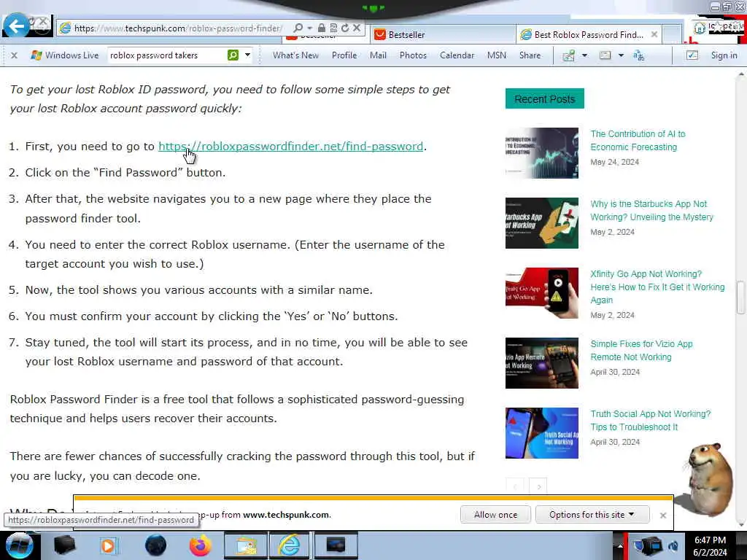Run the green Bing search button
747x560 pixels.
coord(233,55)
